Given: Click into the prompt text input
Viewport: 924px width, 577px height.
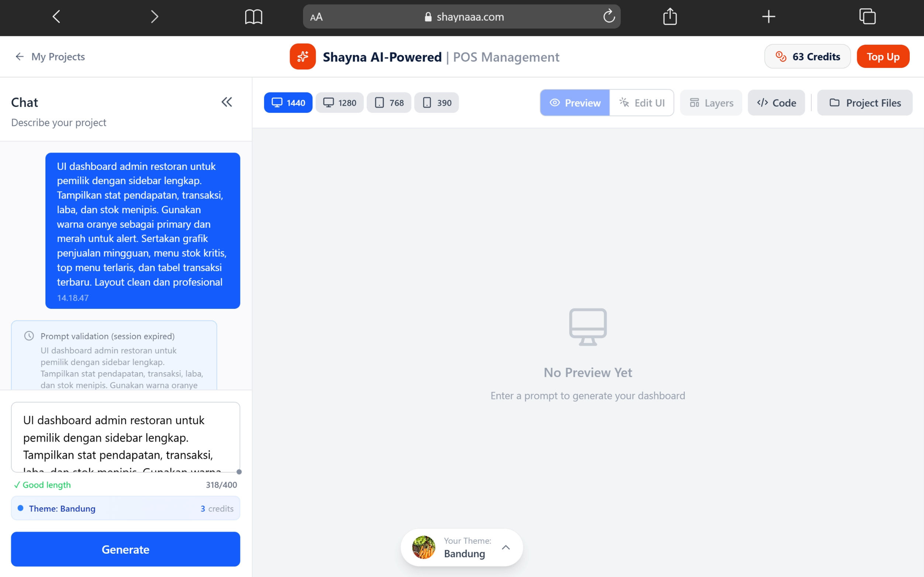Looking at the screenshot, I should click(x=125, y=437).
